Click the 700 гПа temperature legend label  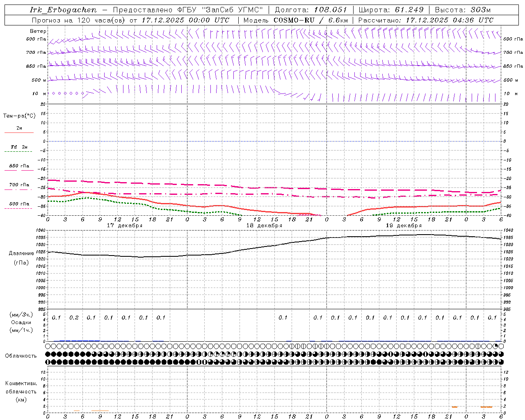(19, 185)
